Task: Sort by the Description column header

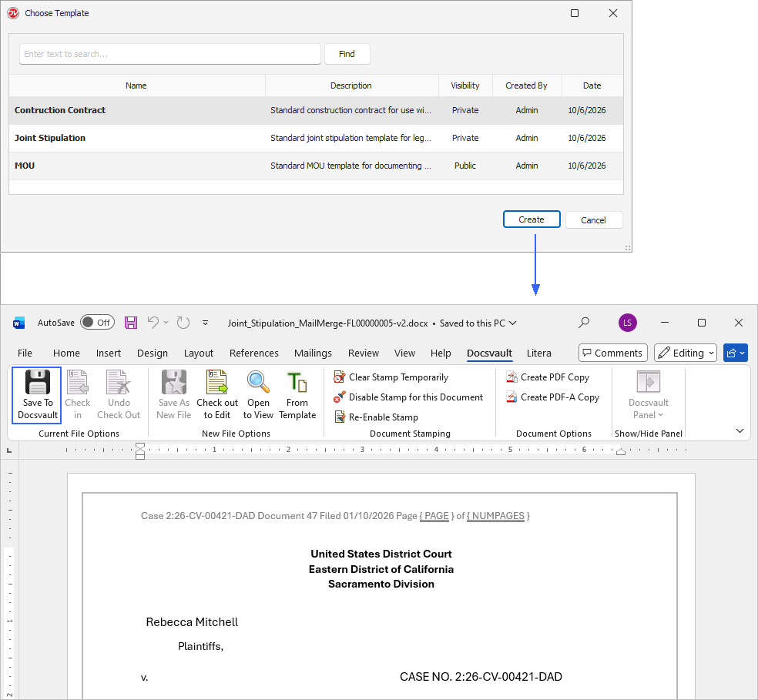Action: 351,85
